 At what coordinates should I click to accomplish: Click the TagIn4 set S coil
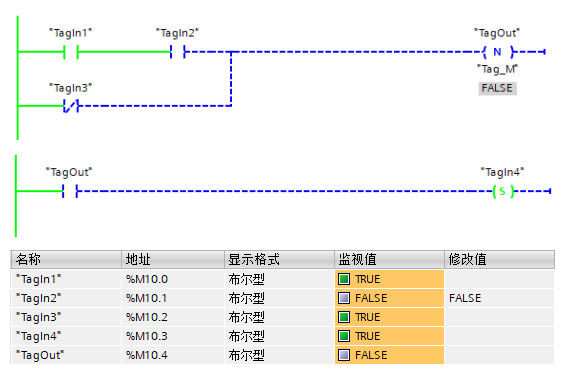coord(503,191)
